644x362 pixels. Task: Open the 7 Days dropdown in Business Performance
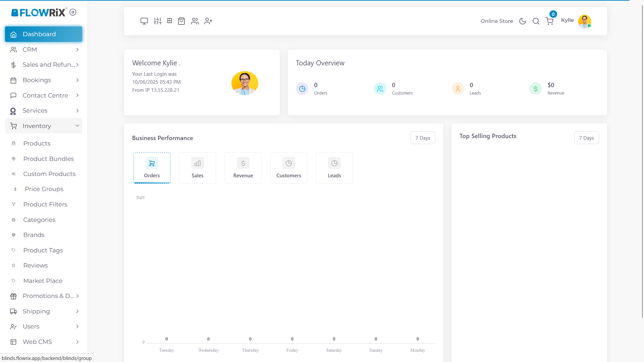coord(423,138)
